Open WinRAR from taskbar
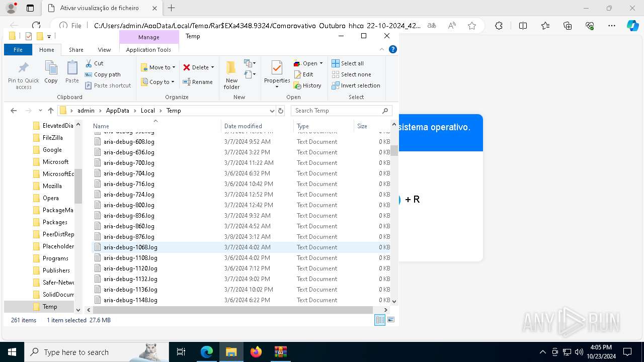 pyautogui.click(x=280, y=352)
